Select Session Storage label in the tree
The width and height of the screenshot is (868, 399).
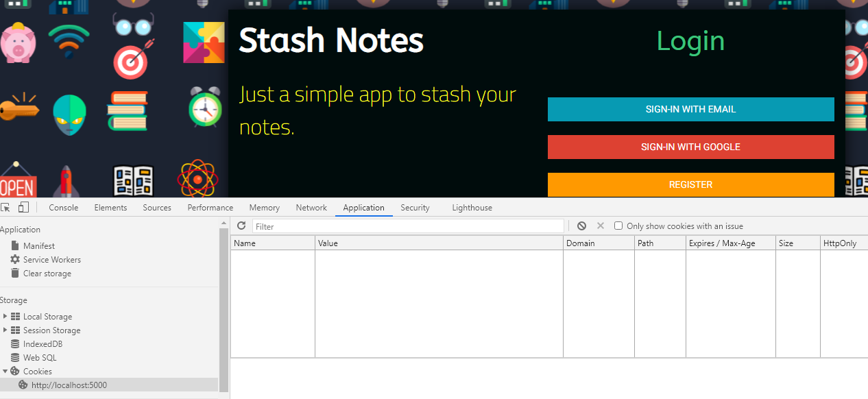click(x=51, y=330)
